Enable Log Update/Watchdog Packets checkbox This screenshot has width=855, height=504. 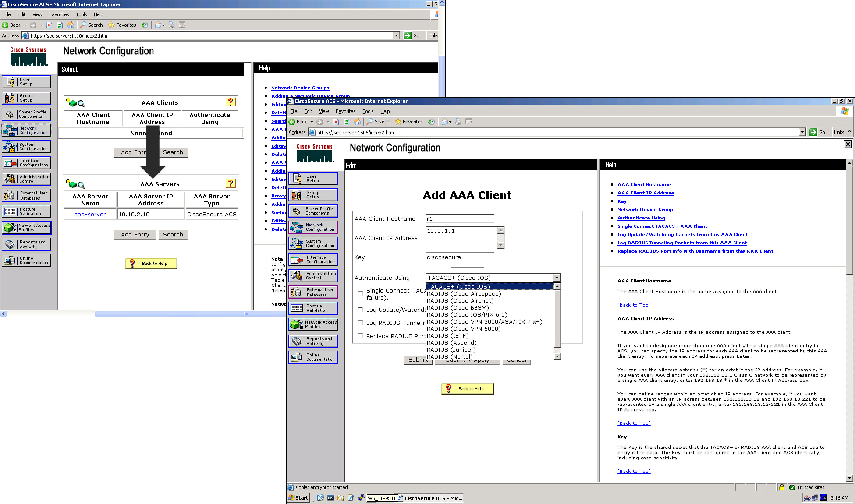[360, 310]
